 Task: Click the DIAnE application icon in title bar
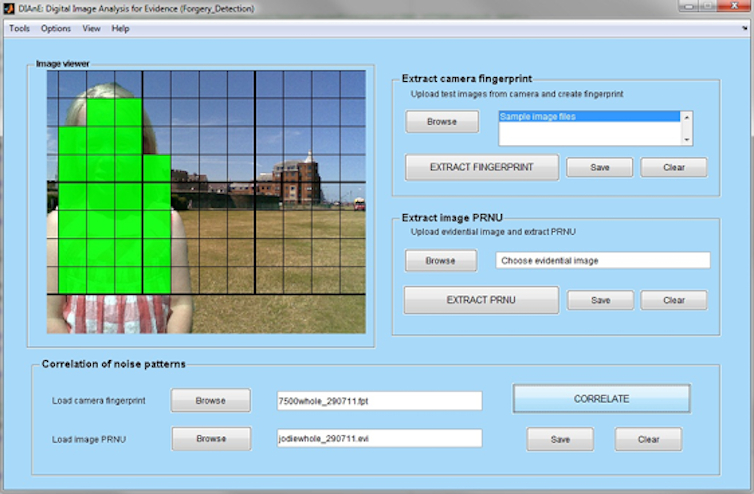(x=10, y=8)
